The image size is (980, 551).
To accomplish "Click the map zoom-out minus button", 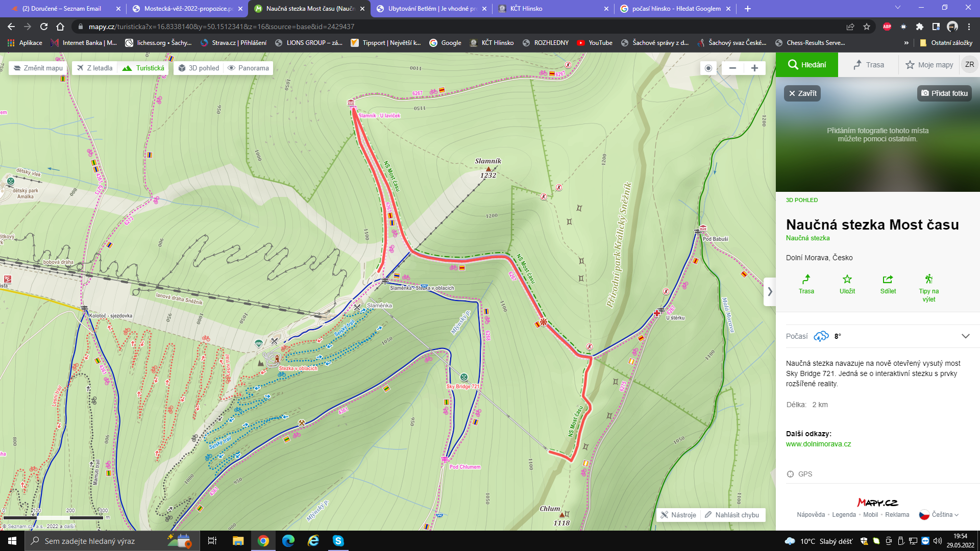I will (x=732, y=68).
